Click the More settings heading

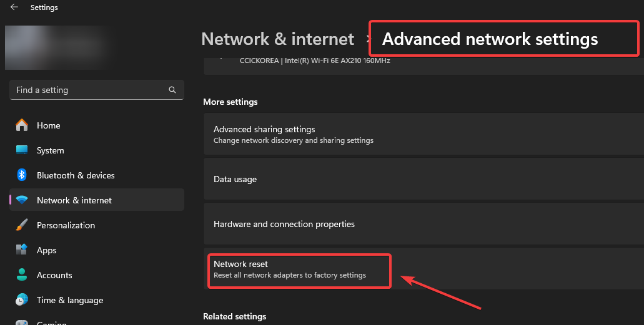point(230,102)
